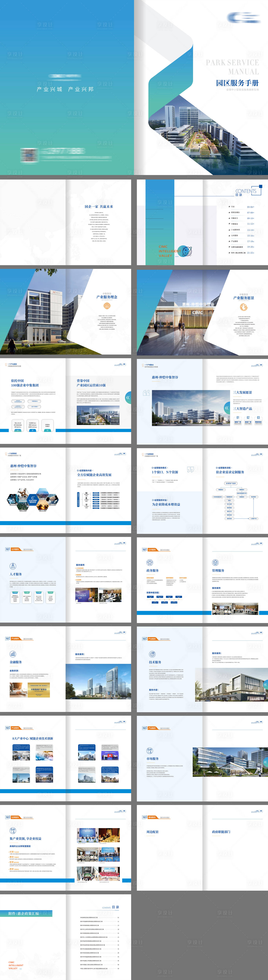Click the banner 附件:惠企政策汇编
The image size is (268, 980).
coord(26,913)
